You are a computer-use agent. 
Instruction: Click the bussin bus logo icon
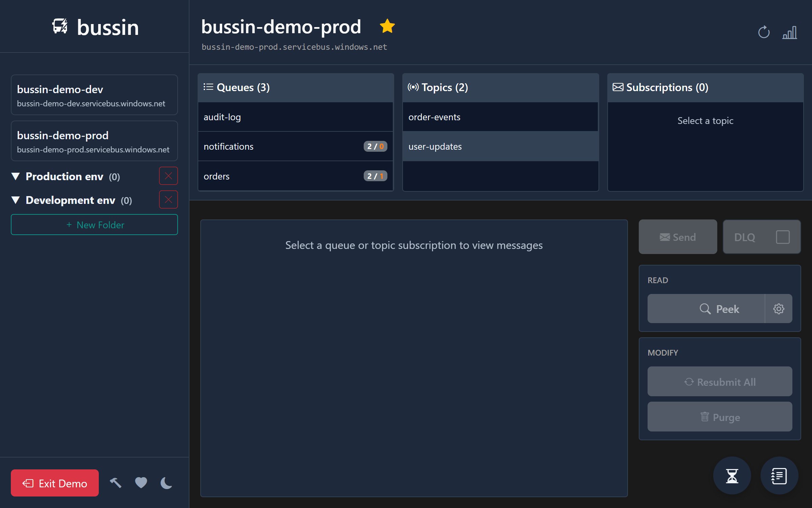pyautogui.click(x=60, y=26)
